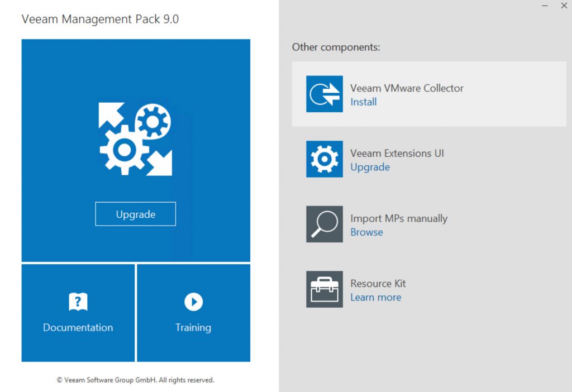The width and height of the screenshot is (572, 392).
Task: Click the Documentation book icon
Action: (x=78, y=302)
